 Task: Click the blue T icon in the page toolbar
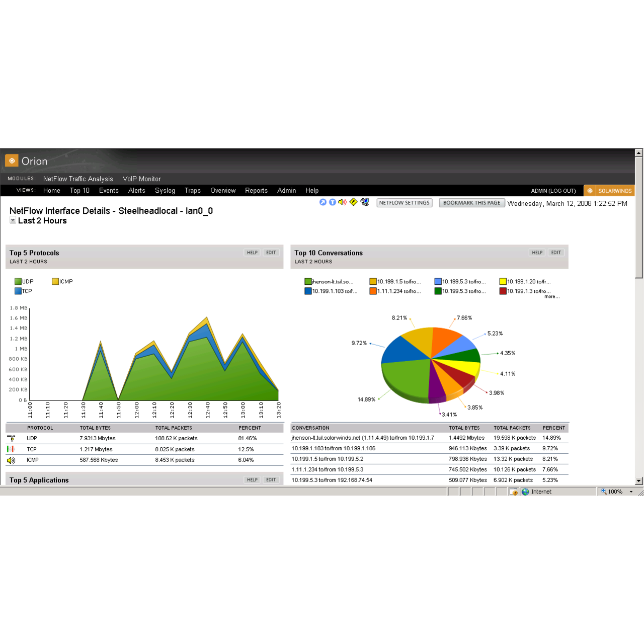pyautogui.click(x=333, y=202)
